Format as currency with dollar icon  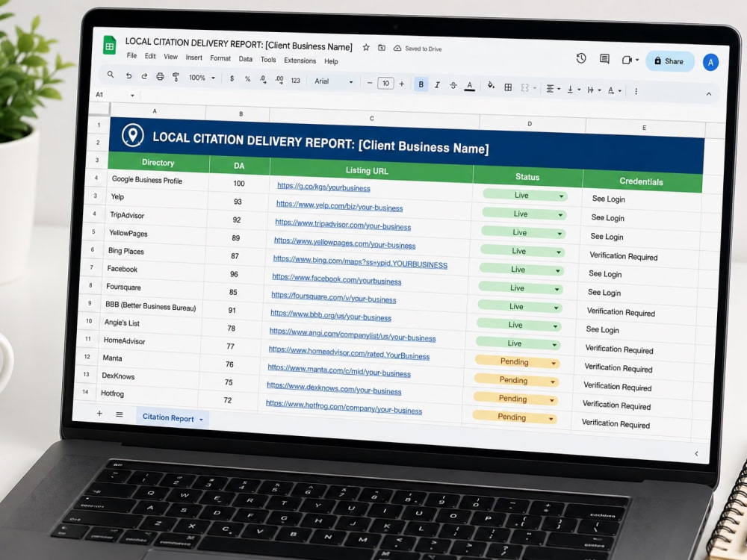pyautogui.click(x=232, y=78)
